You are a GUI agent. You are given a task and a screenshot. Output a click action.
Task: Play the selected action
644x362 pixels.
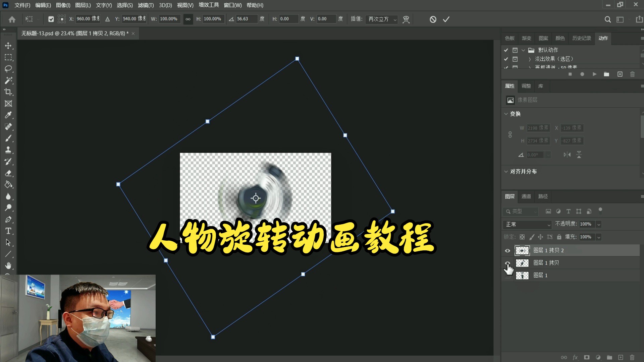[x=594, y=74]
